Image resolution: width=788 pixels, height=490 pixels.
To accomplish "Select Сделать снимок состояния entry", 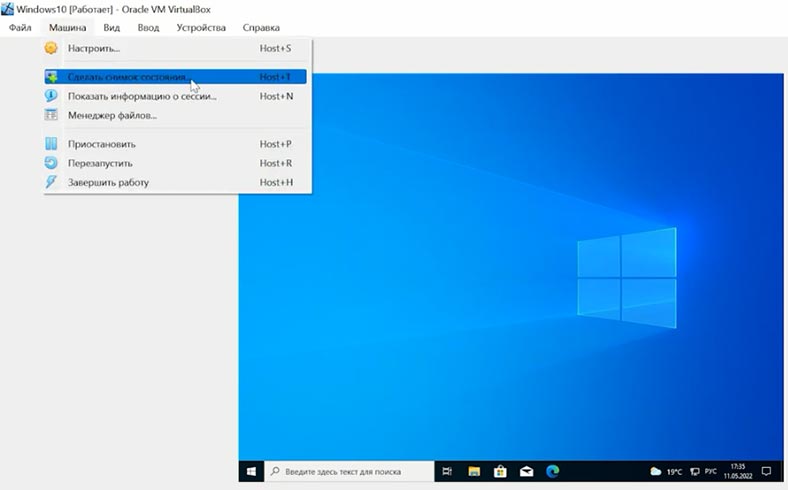I will pyautogui.click(x=175, y=77).
